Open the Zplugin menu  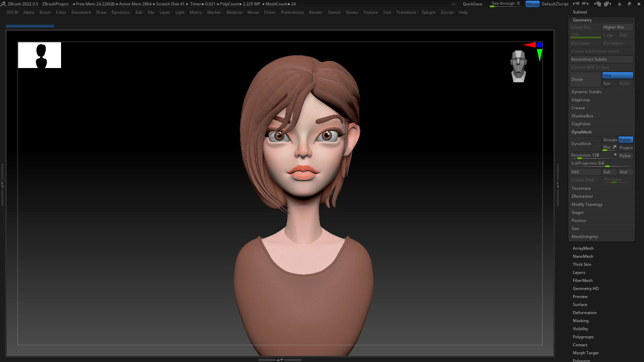[x=428, y=12]
